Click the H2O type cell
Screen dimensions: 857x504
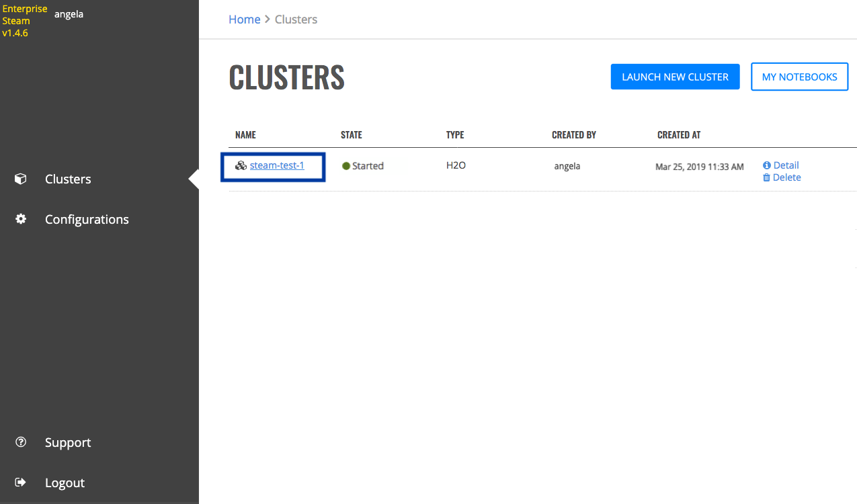pos(456,165)
